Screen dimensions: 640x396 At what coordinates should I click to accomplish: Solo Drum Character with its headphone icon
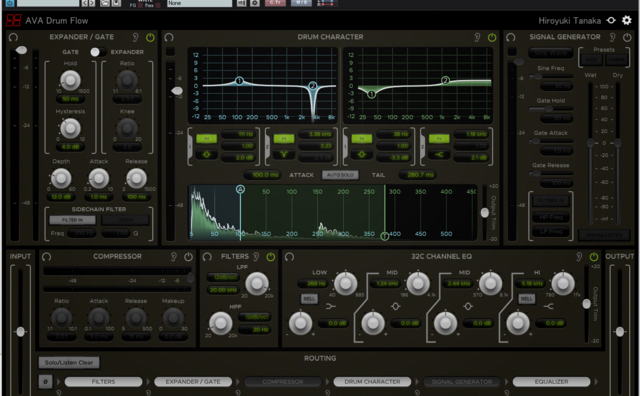[x=169, y=38]
